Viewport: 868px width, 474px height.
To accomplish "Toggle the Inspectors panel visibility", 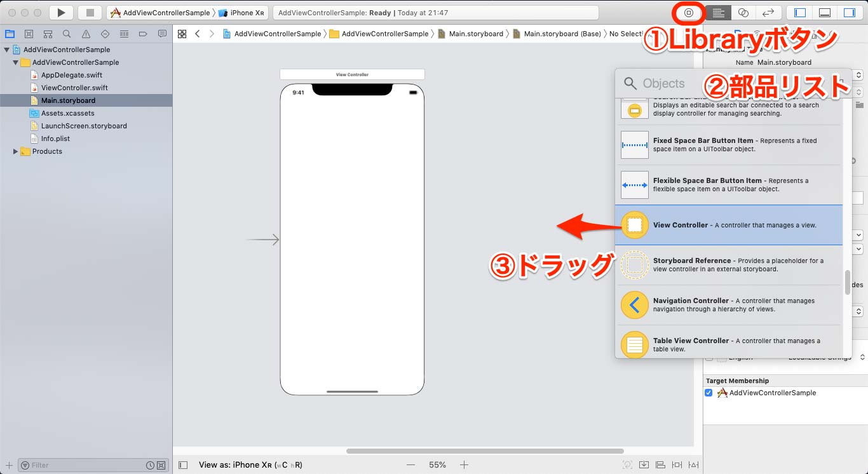I will 850,13.
